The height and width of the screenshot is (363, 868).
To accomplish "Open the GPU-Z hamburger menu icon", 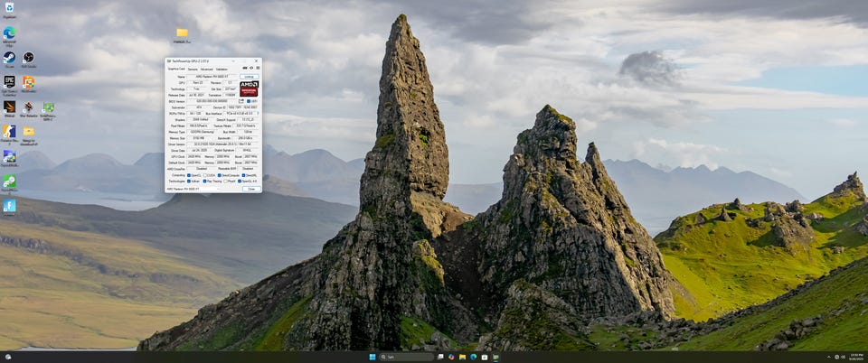I will click(257, 69).
